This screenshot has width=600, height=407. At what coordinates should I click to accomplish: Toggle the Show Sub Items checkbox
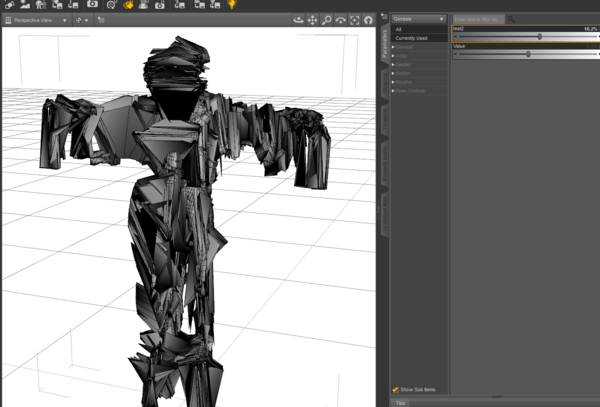pyautogui.click(x=396, y=389)
